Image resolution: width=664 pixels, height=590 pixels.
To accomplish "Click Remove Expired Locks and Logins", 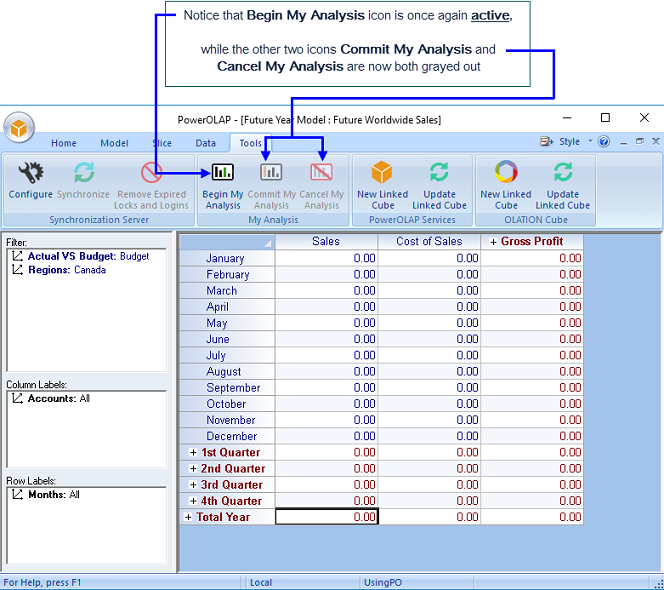I will tap(151, 186).
